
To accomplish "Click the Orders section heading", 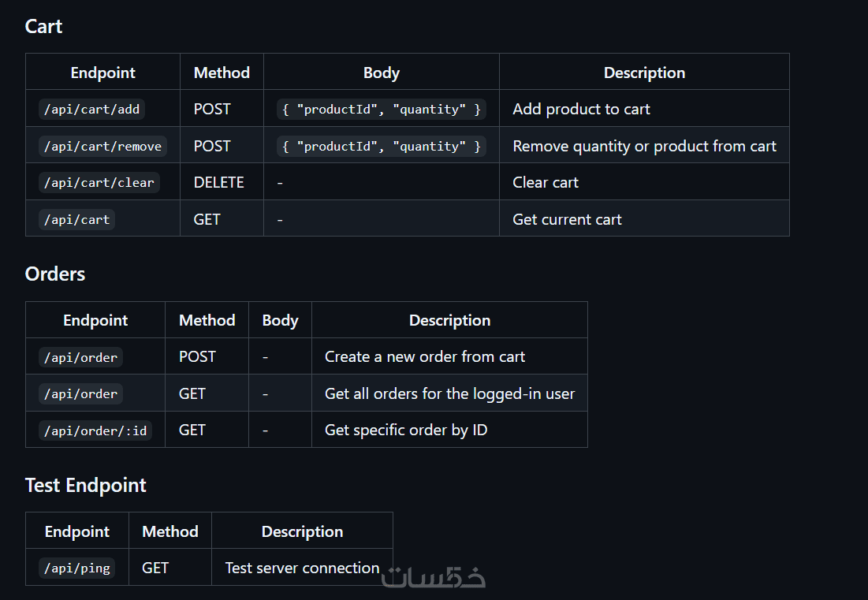I will pyautogui.click(x=55, y=274).
